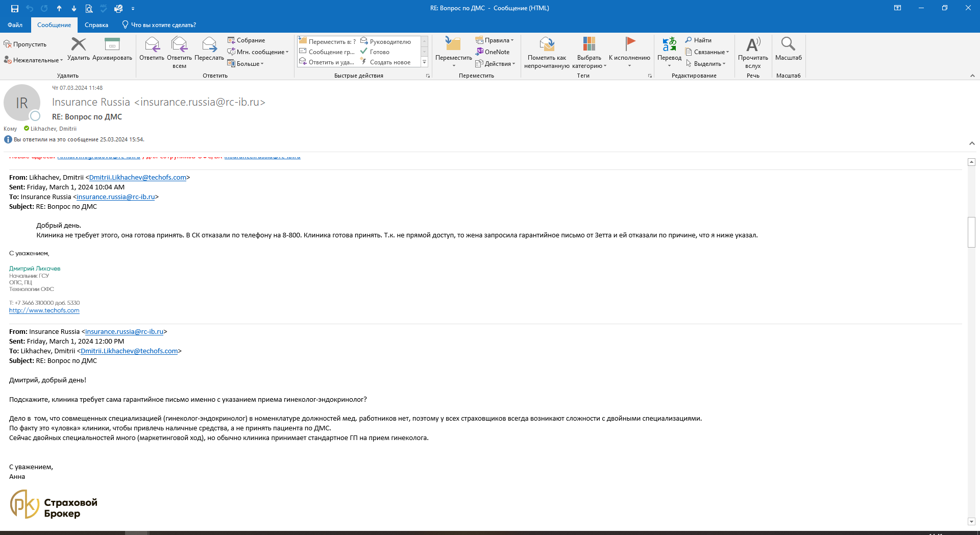Forward this message
Screen dimensions: 980x535
pos(209,49)
